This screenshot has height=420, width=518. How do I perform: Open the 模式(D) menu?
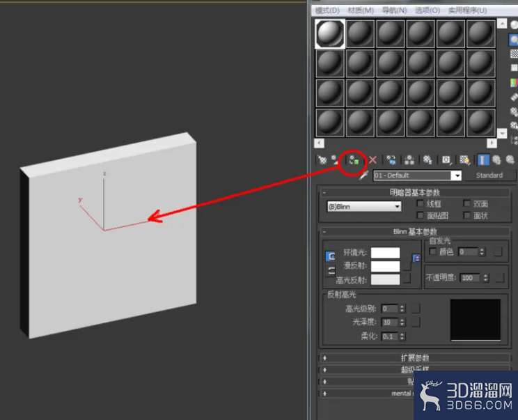pos(327,10)
